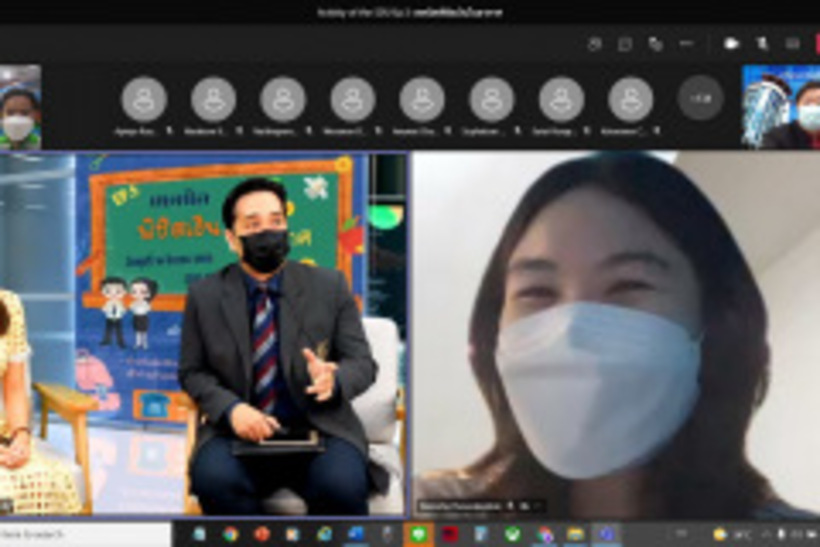The image size is (820, 547).
Task: Click the masked participant thumbnail at top left
Action: [20, 107]
